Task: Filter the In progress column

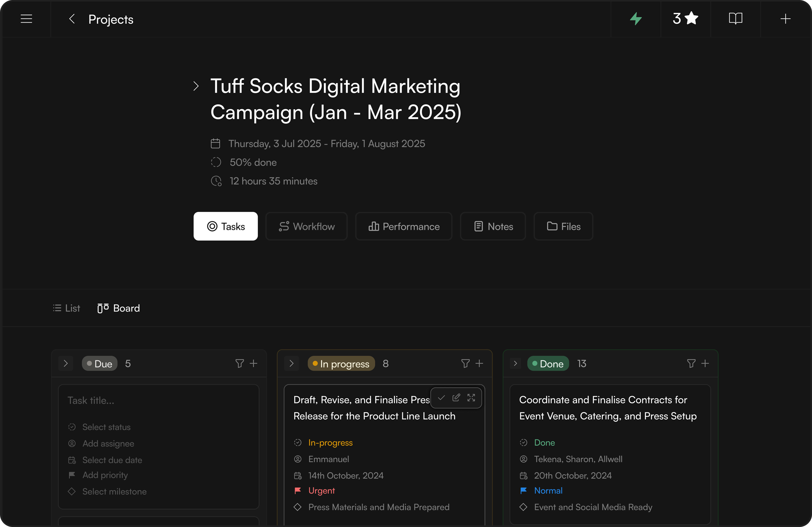Action: pyautogui.click(x=465, y=363)
